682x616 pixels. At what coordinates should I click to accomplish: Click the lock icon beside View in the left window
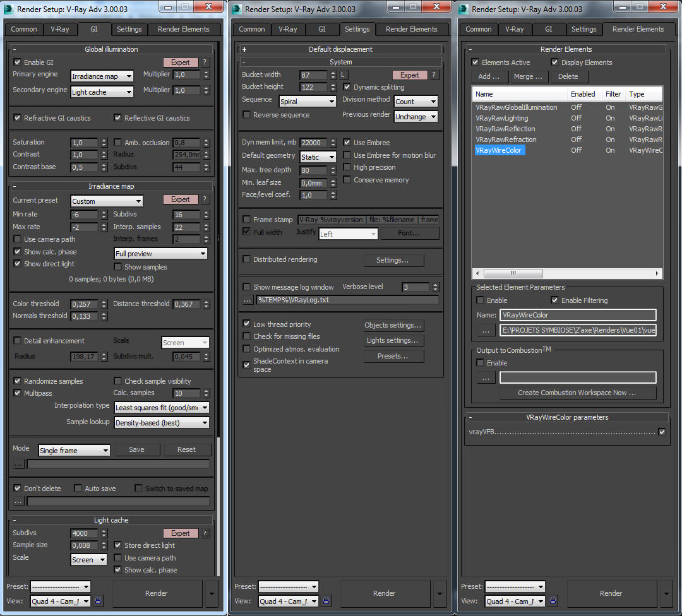pyautogui.click(x=99, y=601)
